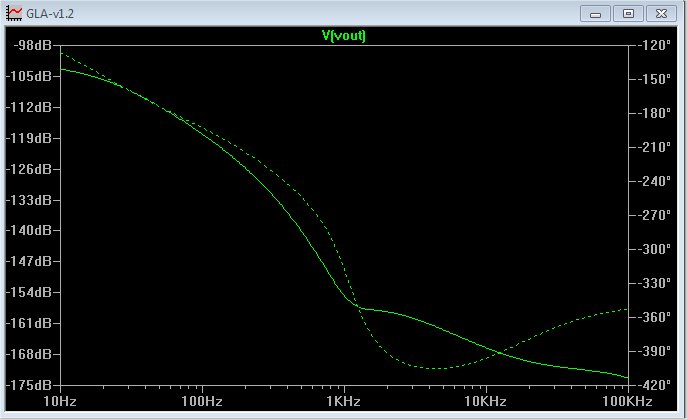Image resolution: width=687 pixels, height=419 pixels.
Task: Click the -119dB magnitude axis label
Action: (28, 138)
